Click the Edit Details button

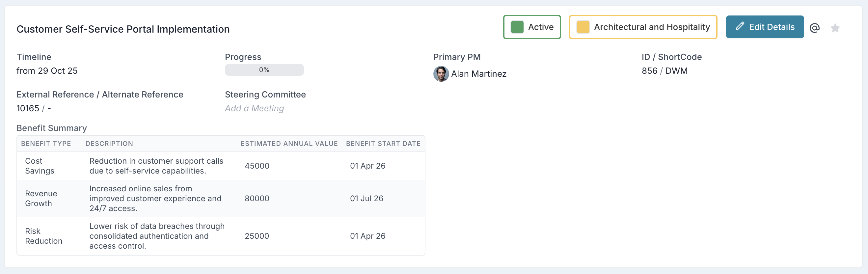point(765,27)
